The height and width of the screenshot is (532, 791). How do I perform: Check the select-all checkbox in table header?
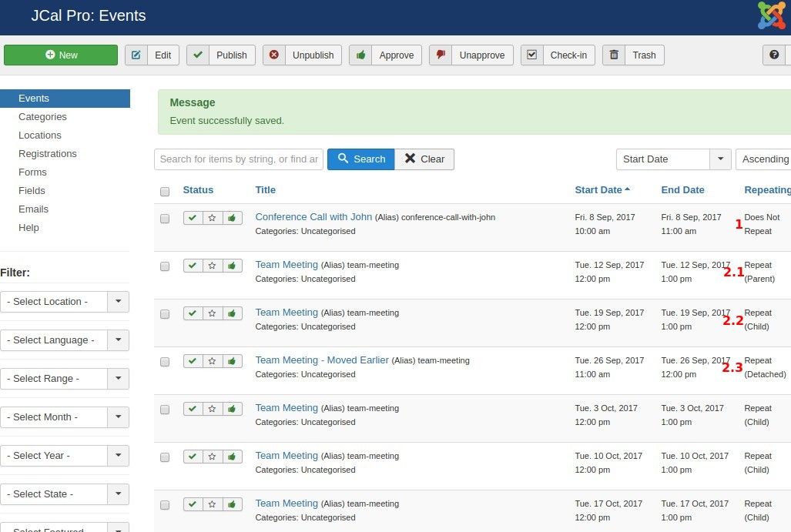click(165, 192)
